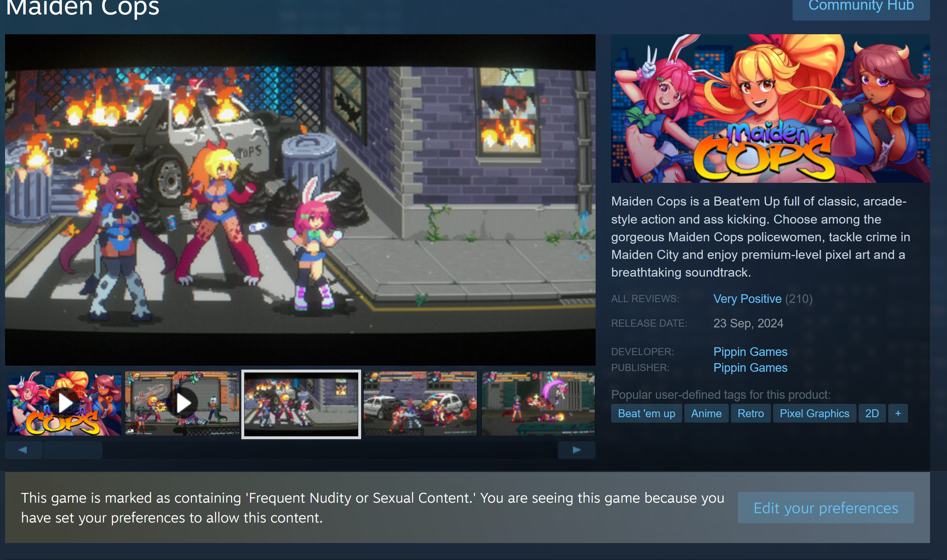947x560 pixels.
Task: Expand more tags with the plus button
Action: point(898,413)
